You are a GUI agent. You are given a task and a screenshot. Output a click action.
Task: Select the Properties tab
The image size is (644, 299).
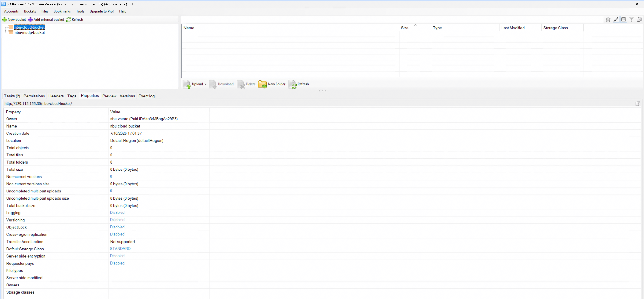pyautogui.click(x=90, y=96)
